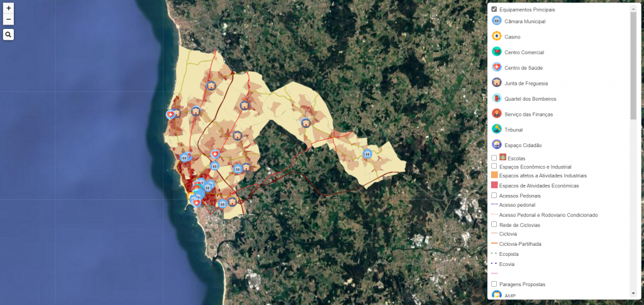
Task: Enable Espaços Económico e Industrial checkbox
Action: tap(494, 166)
